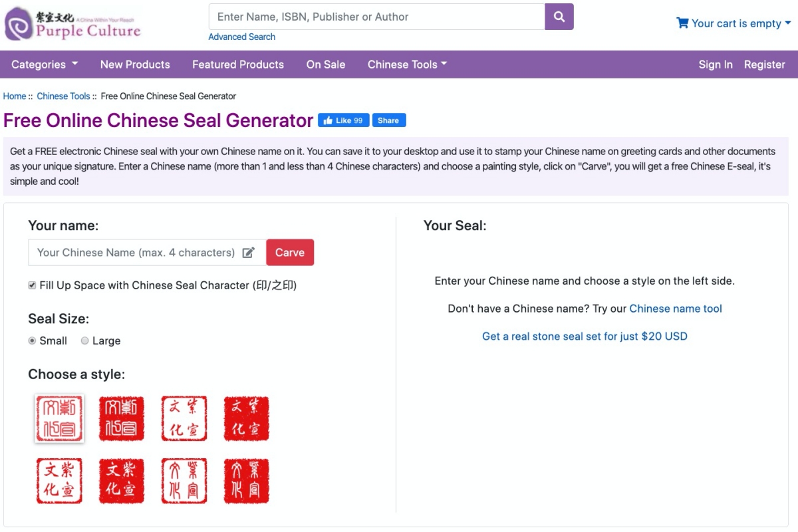Click in the Your Chinese Name field
Image resolution: width=798 pixels, height=532 pixels.
pos(136,253)
